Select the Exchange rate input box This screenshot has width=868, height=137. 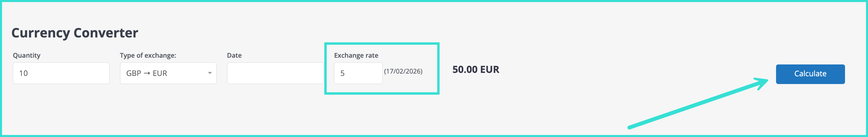pos(358,73)
